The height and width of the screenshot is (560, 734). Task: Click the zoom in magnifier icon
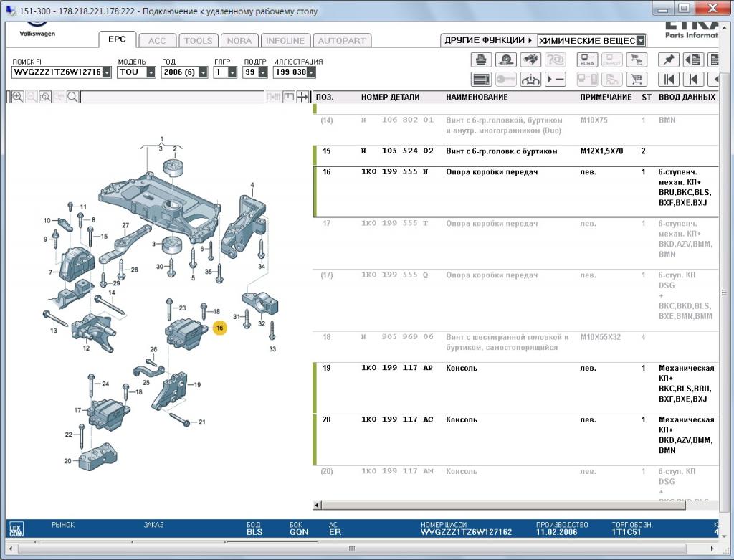[17, 97]
